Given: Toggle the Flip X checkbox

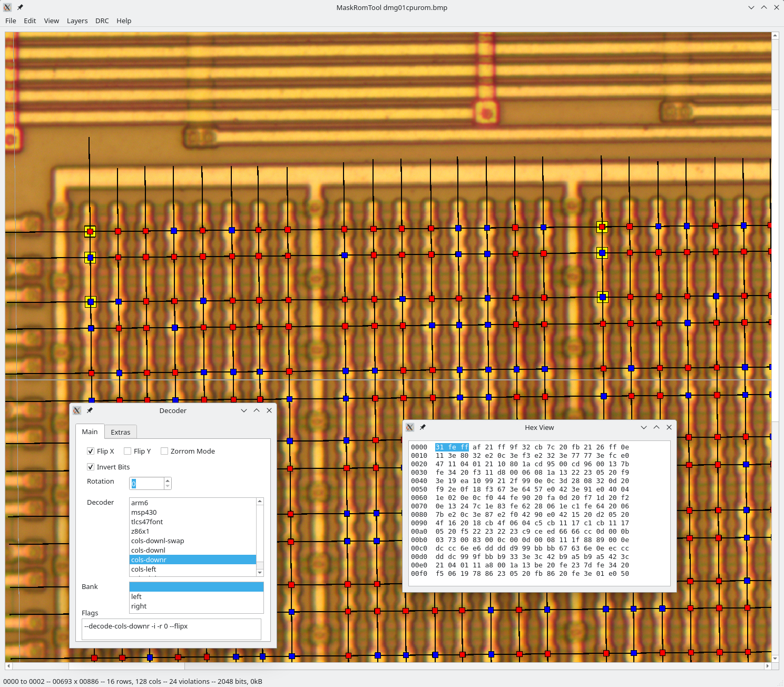Looking at the screenshot, I should tap(91, 451).
